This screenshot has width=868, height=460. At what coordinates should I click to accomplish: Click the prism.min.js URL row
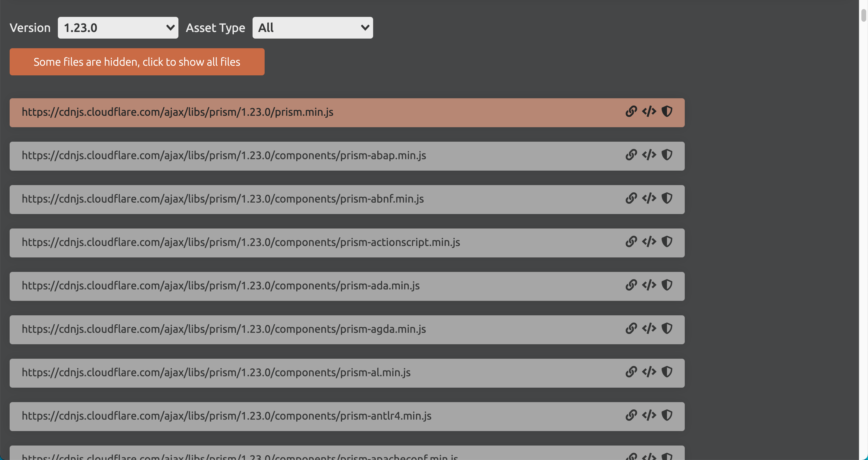[x=178, y=112]
